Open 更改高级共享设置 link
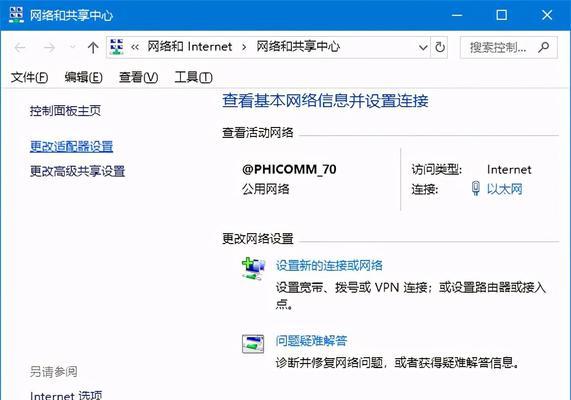 tap(77, 171)
